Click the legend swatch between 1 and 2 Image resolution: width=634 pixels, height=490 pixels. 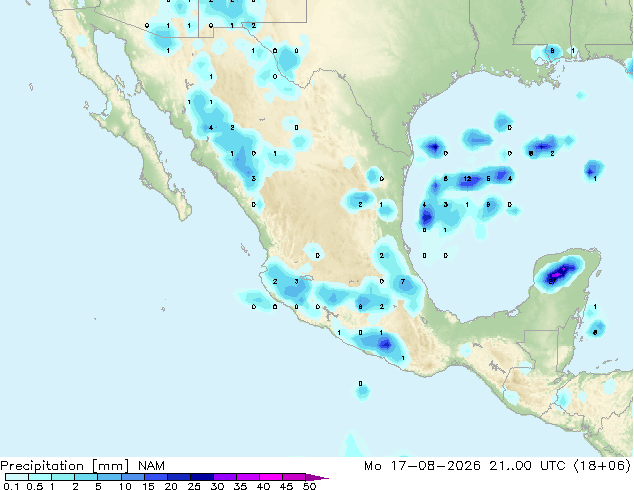(x=63, y=477)
